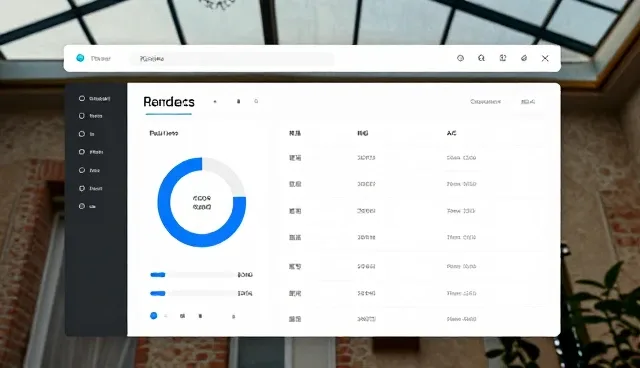Viewport: 640px width, 368px height.
Task: Open the fourth item in dark sidebar
Action: [91, 152]
